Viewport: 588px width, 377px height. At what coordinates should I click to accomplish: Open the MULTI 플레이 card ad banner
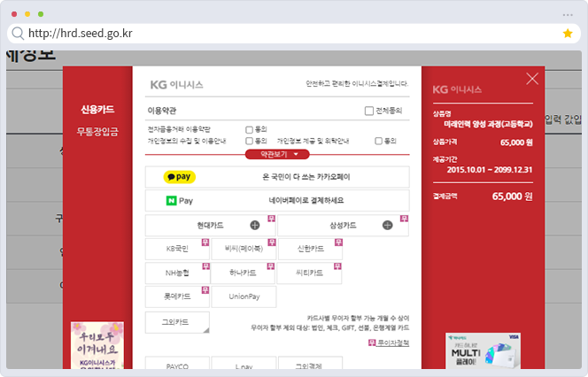tap(483, 350)
